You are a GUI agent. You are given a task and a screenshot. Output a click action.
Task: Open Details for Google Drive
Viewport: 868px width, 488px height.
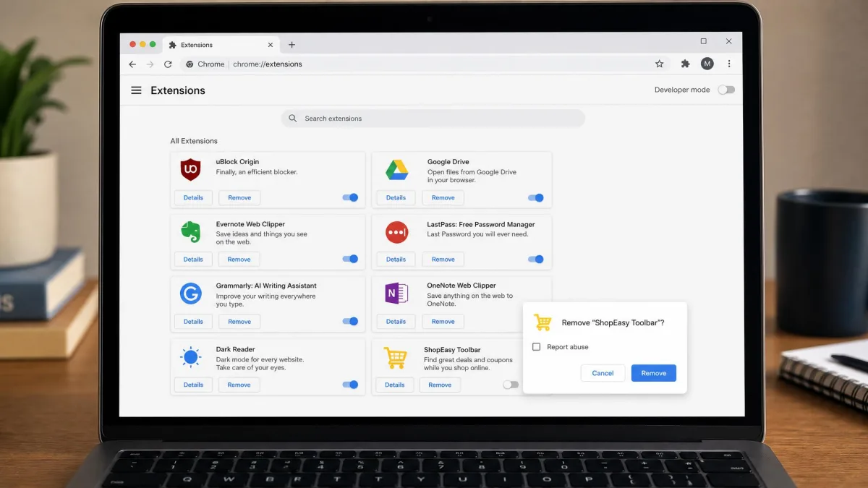[396, 197]
